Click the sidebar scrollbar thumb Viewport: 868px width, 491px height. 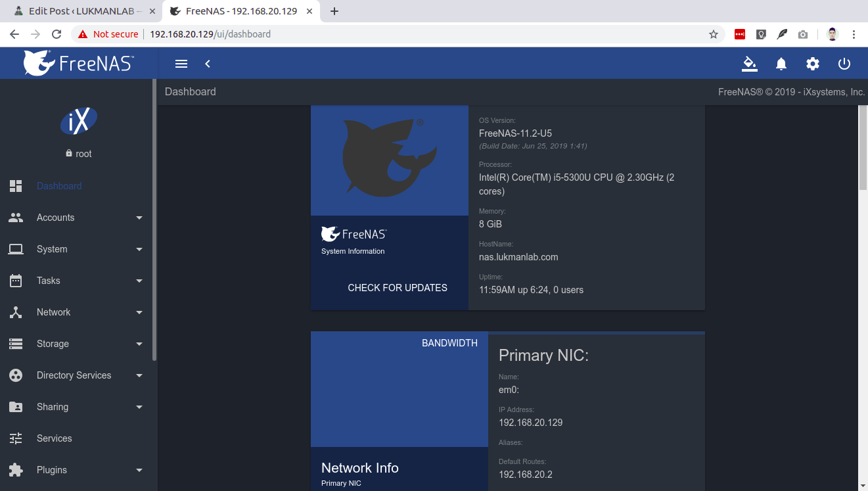[154, 220]
